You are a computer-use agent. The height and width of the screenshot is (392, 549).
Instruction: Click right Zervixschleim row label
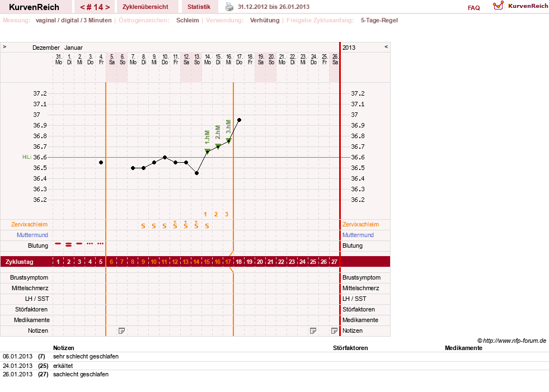pyautogui.click(x=360, y=224)
